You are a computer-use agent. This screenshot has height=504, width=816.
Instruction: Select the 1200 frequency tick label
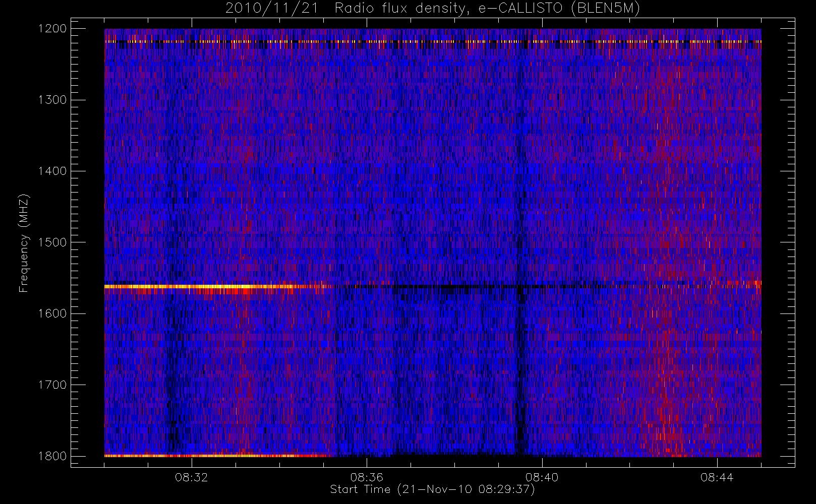tap(52, 29)
